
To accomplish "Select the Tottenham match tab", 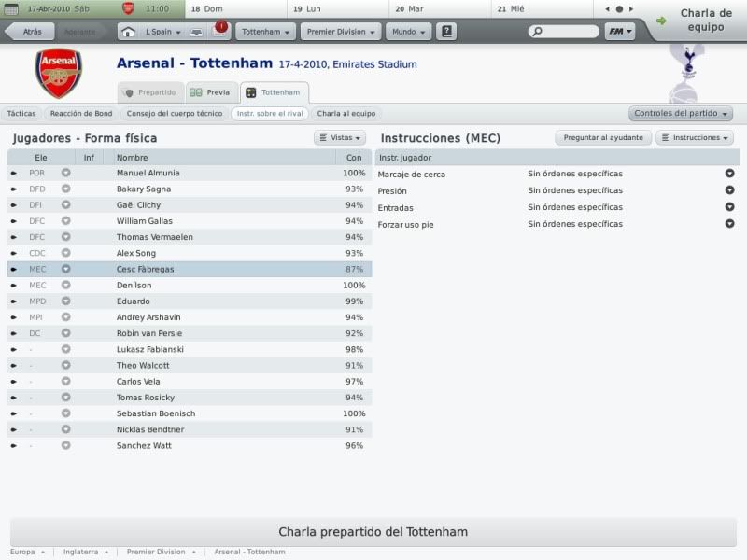I will [275, 92].
